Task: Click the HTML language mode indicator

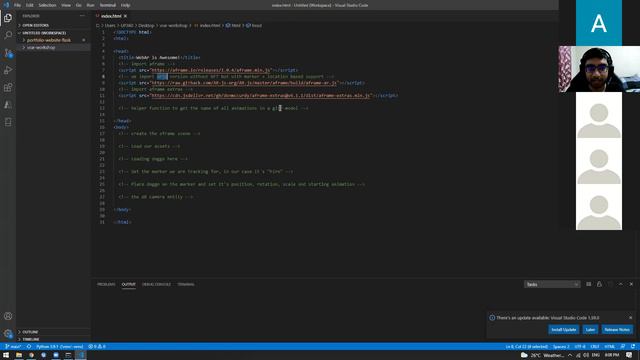Action: (x=609, y=347)
